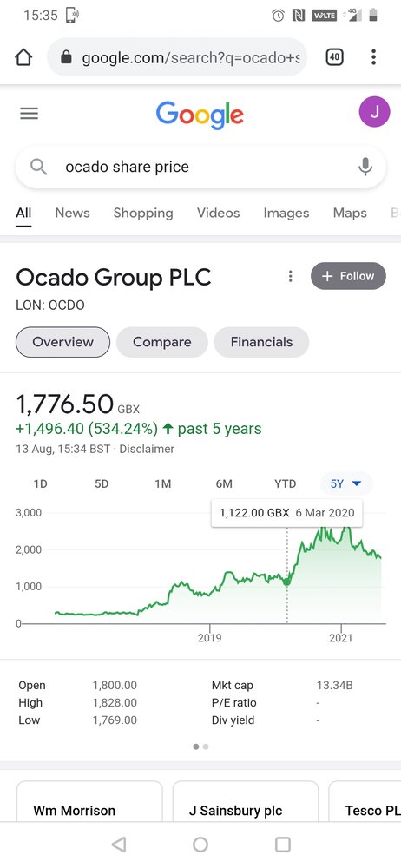Tap the Chrome home icon
Screen dimensions: 401x868
click(x=23, y=57)
